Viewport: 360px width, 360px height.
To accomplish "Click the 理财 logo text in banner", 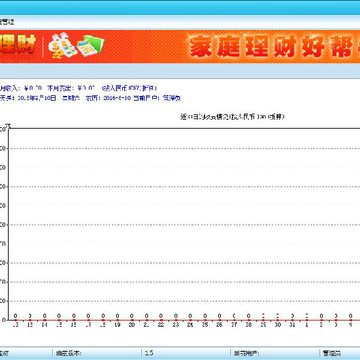I will click(17, 45).
